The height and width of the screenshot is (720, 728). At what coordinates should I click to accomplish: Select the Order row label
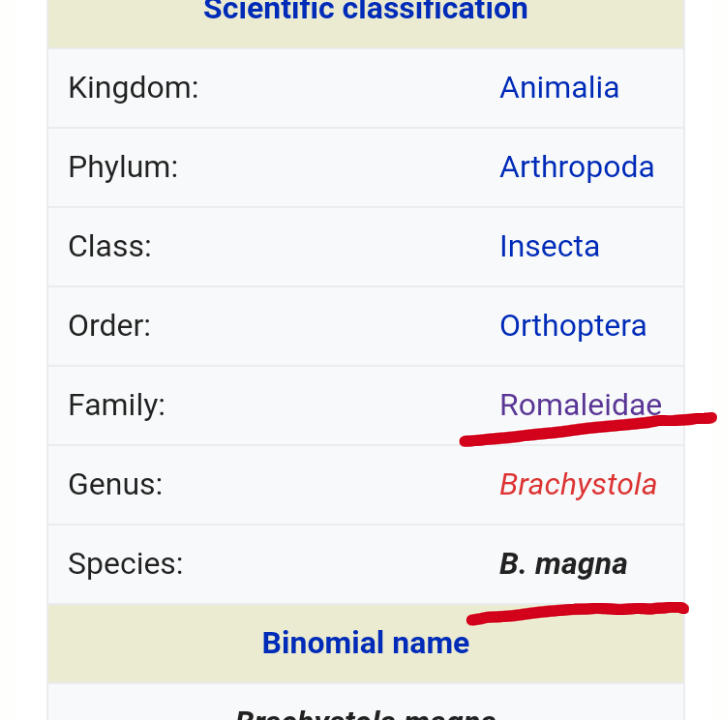[x=109, y=326]
